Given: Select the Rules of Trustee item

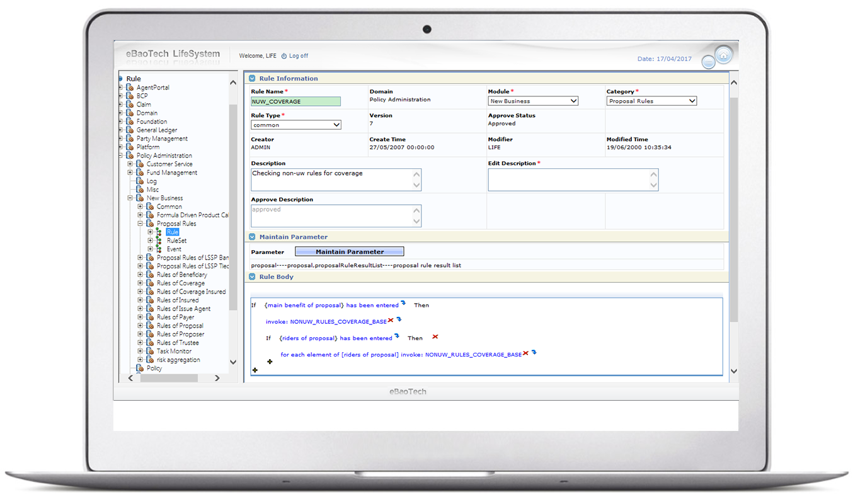Looking at the screenshot, I should click(178, 343).
